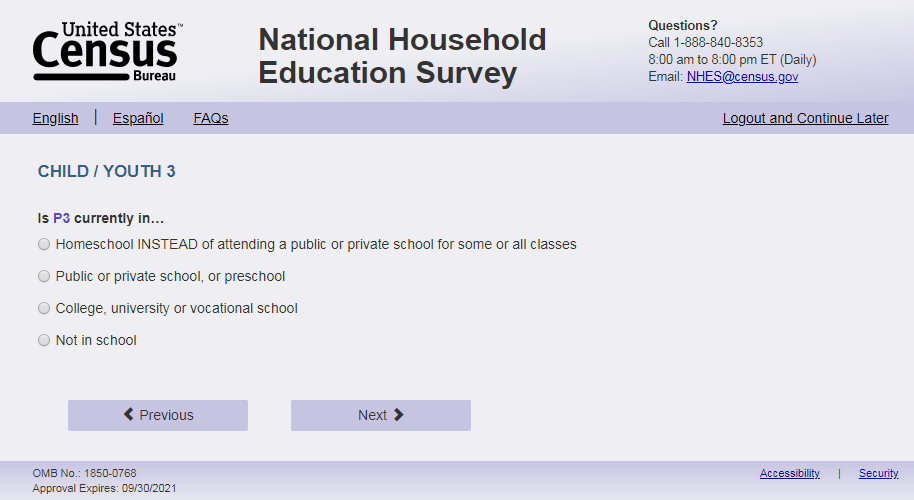The image size is (914, 500).
Task: Select College, university or vocational school option
Action: click(44, 308)
